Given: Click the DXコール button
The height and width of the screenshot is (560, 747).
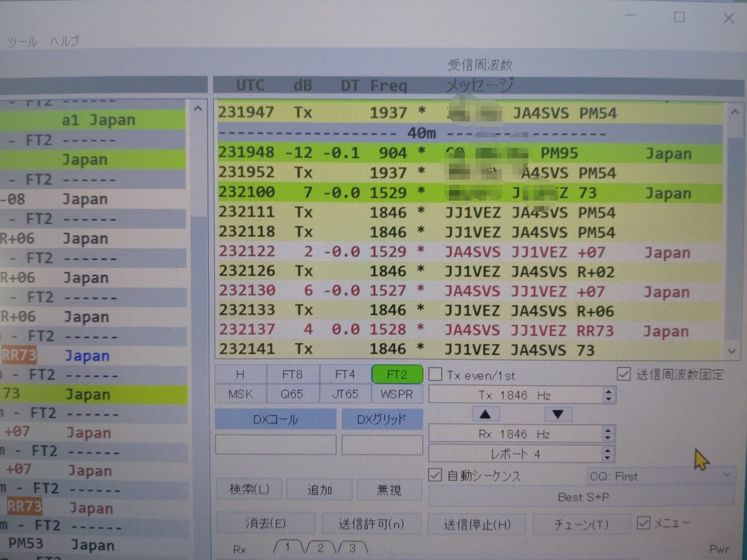Looking at the screenshot, I should point(275,419).
